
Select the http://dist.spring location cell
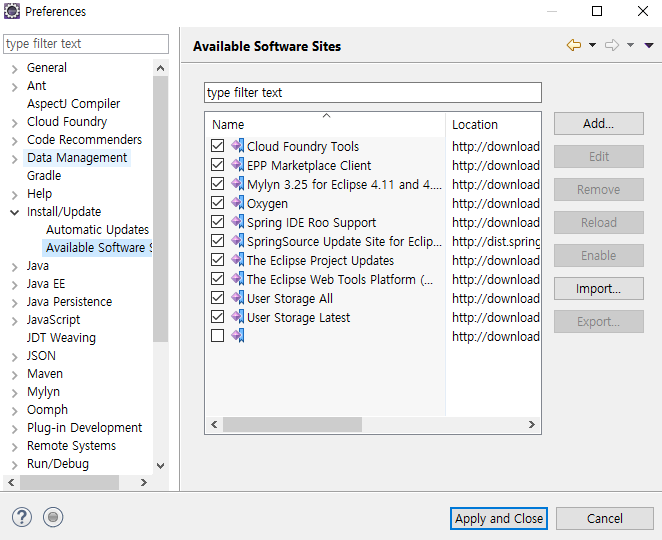(496, 242)
